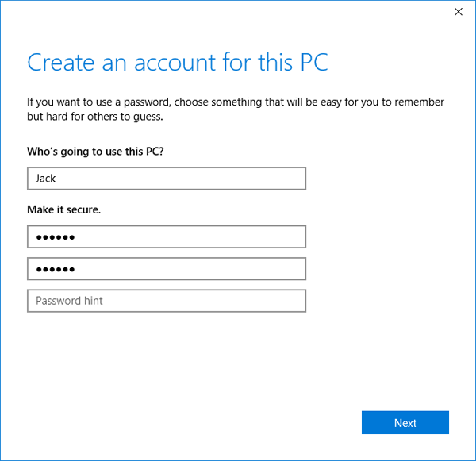Viewport: 476px width, 461px height.
Task: Click the text "Jack" in the name box
Action: tap(46, 179)
